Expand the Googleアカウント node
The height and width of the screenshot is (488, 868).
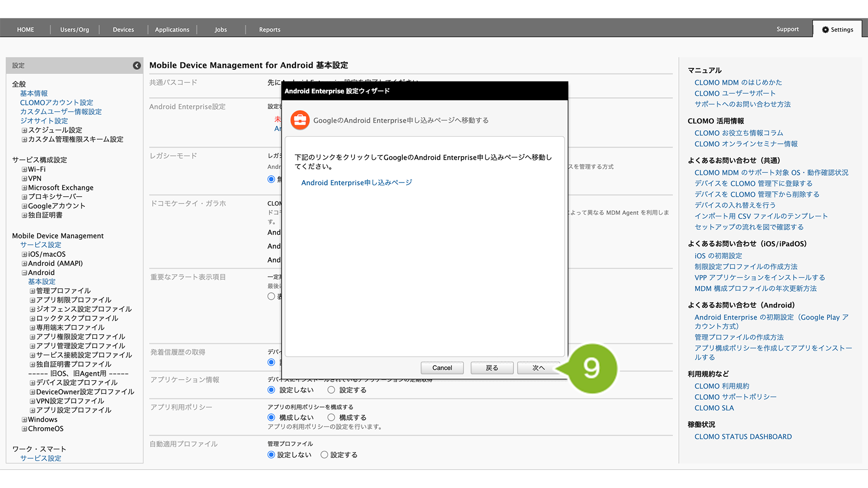[24, 206]
